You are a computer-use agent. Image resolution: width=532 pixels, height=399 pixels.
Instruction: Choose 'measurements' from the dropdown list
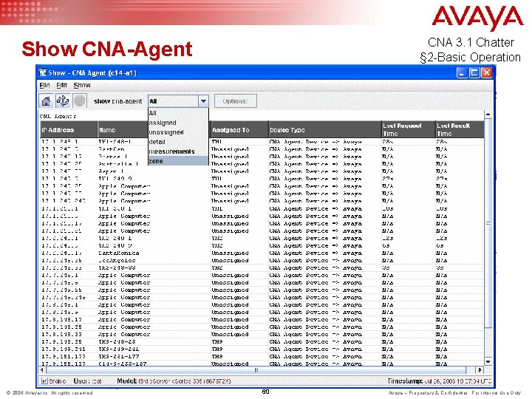click(178, 151)
